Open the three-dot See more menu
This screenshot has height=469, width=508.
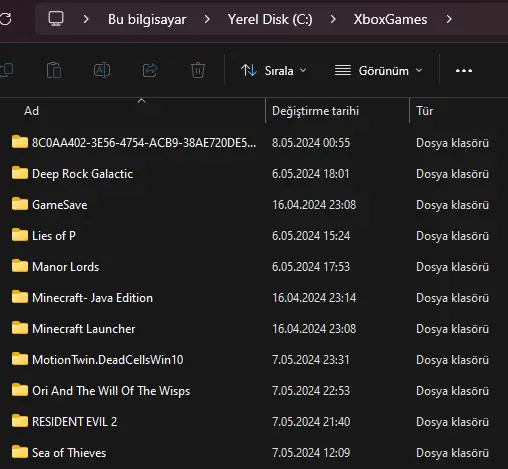[x=464, y=71]
